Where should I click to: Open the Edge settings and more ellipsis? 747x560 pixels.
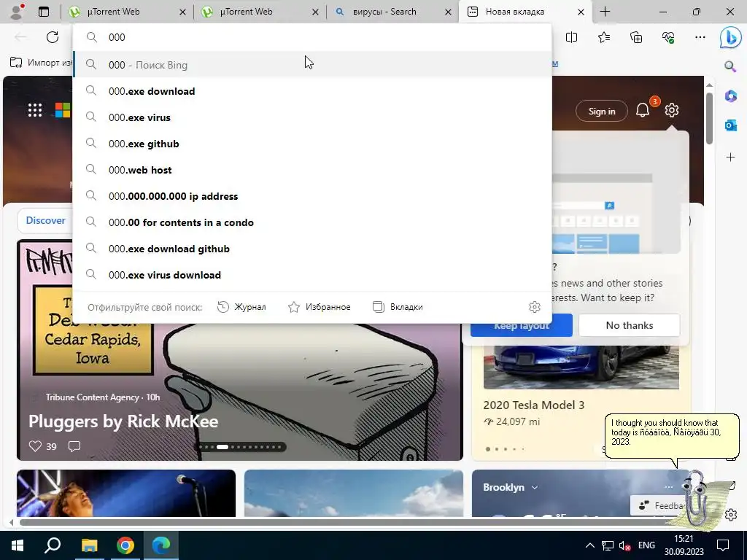700,37
